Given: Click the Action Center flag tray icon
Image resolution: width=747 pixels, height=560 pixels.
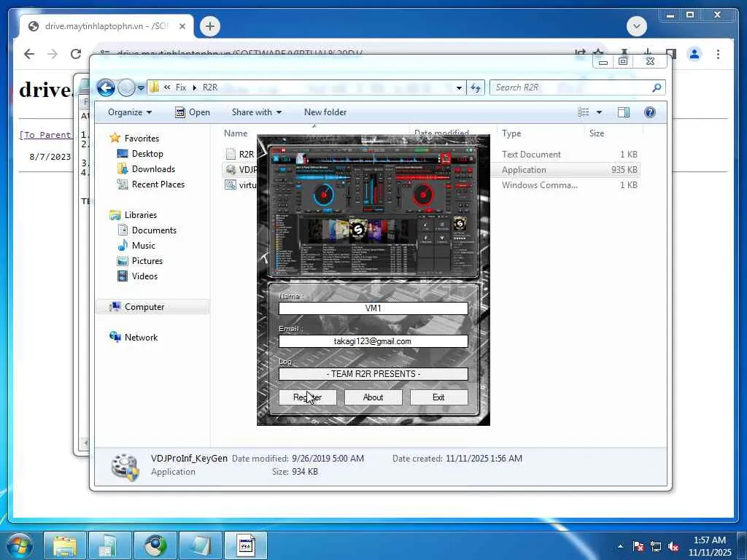Looking at the screenshot, I should [x=638, y=546].
